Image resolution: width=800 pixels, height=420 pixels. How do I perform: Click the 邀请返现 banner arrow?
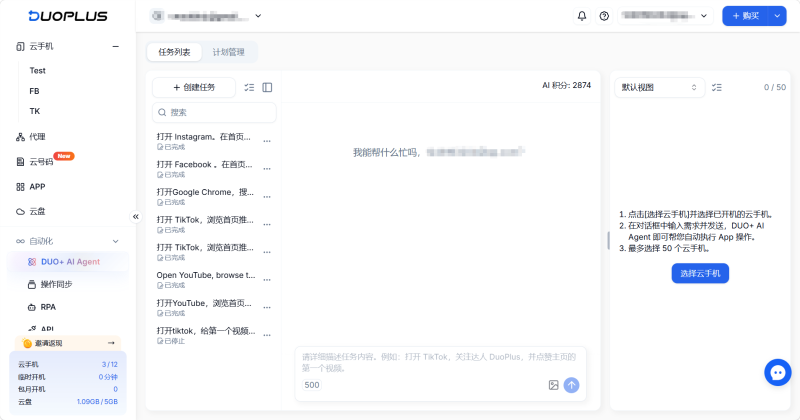click(111, 343)
